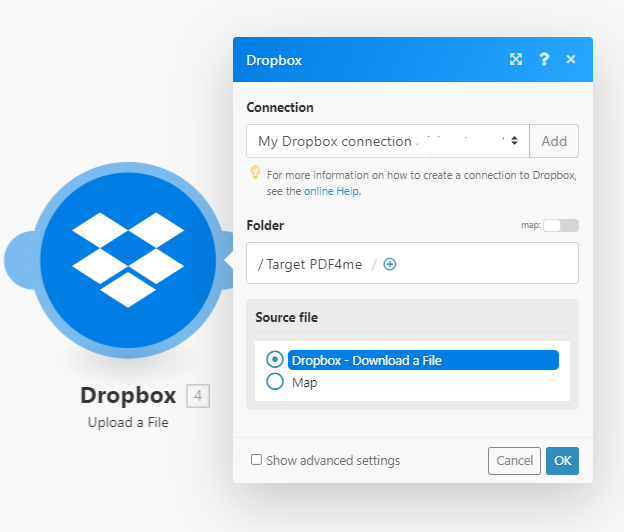Close the Dropbox dialog with X
The height and width of the screenshot is (532, 624).
pyautogui.click(x=571, y=59)
